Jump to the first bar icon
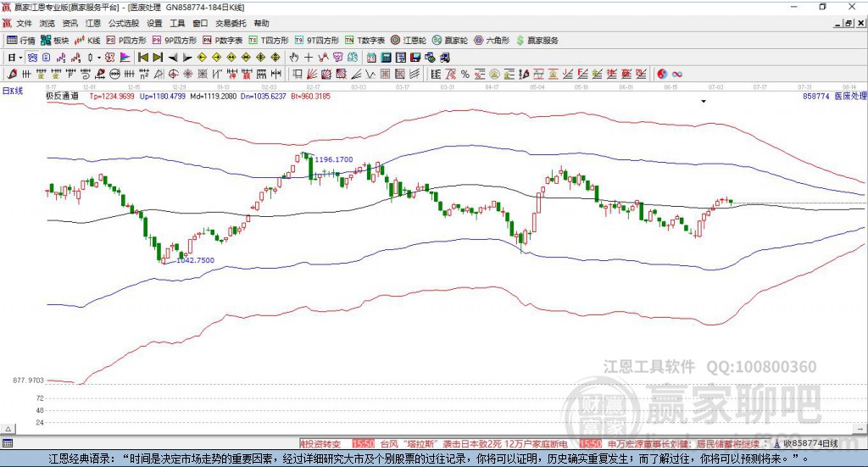 (142, 58)
